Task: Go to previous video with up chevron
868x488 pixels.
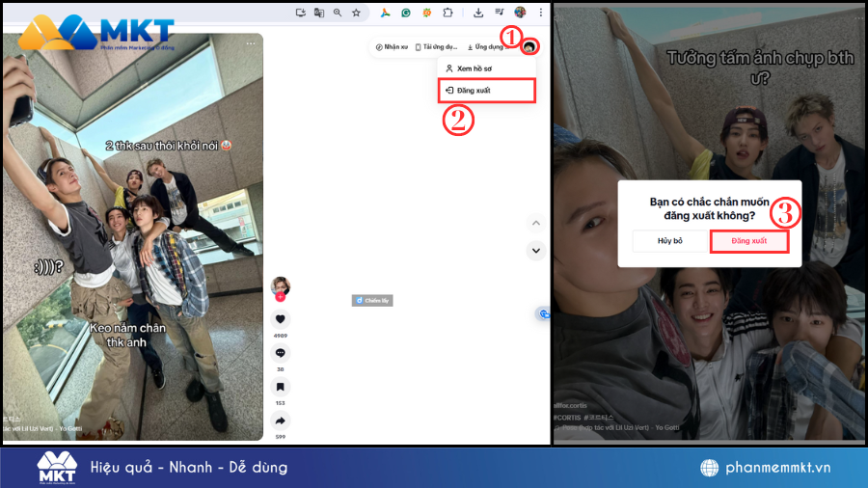Action: pos(536,223)
